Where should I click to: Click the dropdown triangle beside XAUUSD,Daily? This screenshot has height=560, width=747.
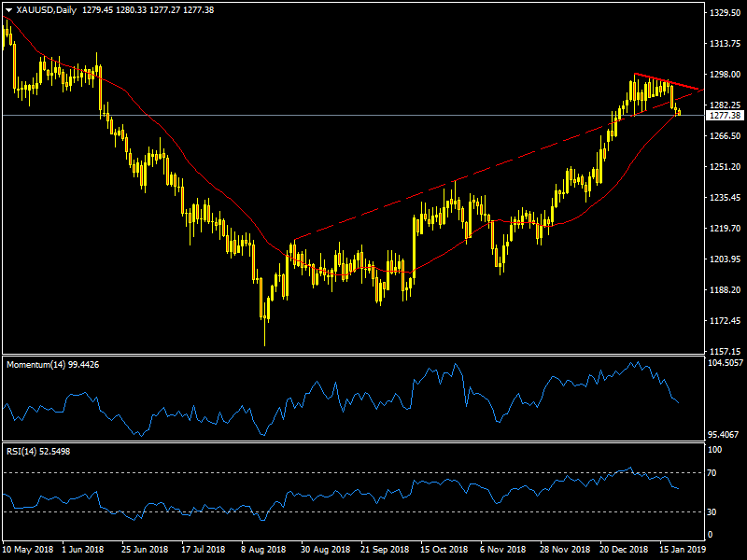pos(8,9)
